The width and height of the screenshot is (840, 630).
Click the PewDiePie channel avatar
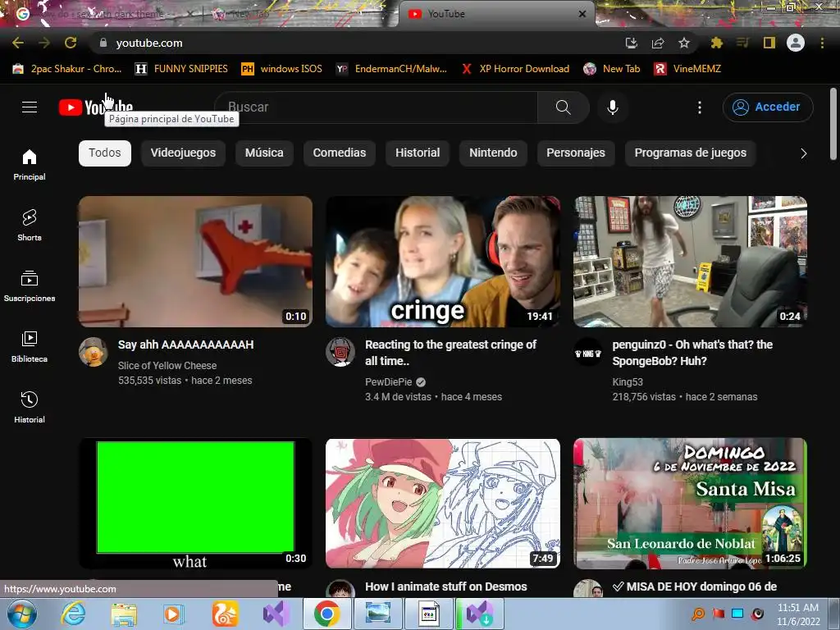coord(340,352)
